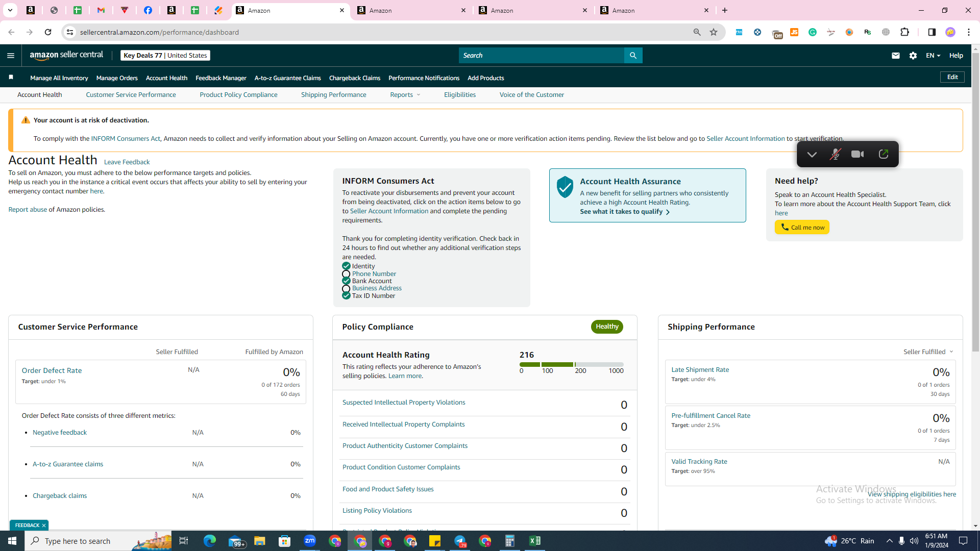The width and height of the screenshot is (980, 551).
Task: Open the Key Deals 77 United States selector
Action: (165, 56)
